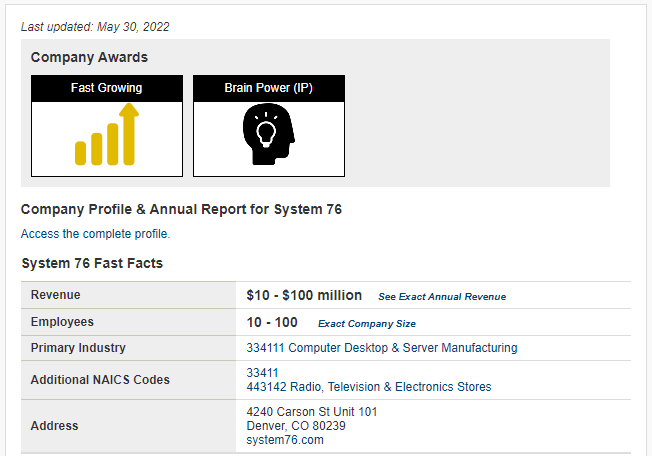Click the Brain Power (IP) award header

coord(268,88)
